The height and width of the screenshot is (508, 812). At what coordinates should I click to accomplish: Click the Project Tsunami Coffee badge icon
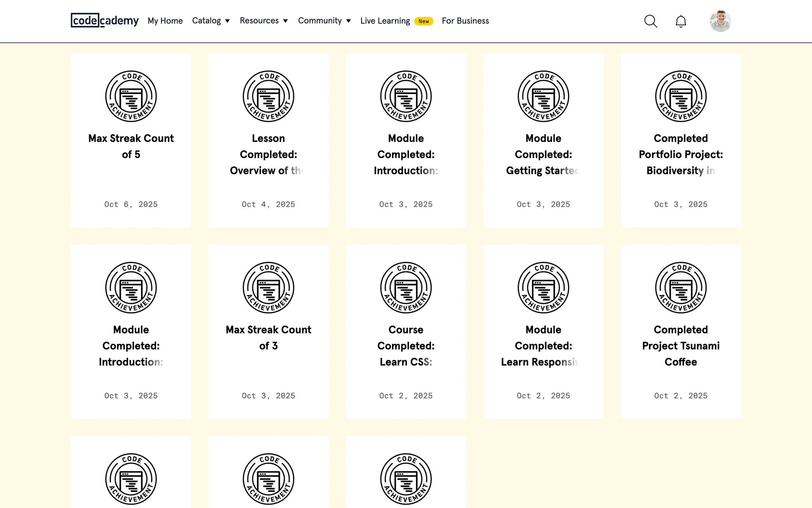[x=680, y=288]
